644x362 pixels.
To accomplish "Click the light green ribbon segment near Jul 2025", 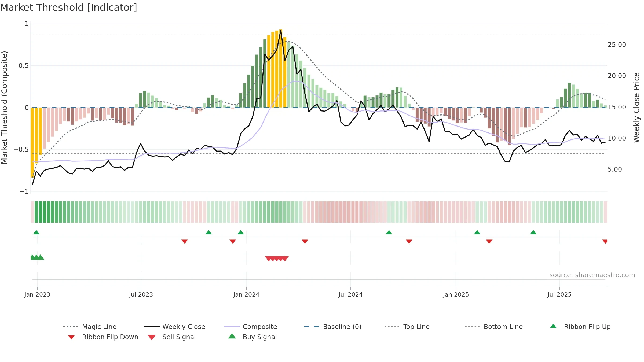I will point(561,212).
